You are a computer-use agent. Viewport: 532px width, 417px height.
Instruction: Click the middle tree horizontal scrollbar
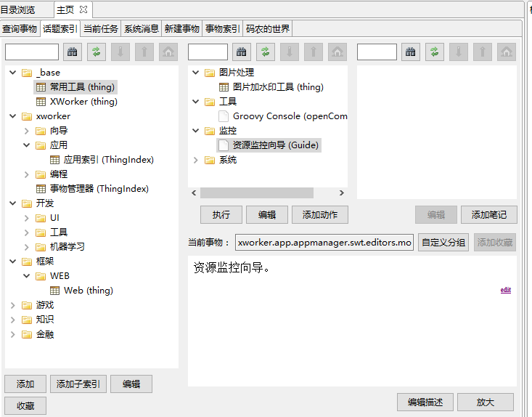(257, 193)
